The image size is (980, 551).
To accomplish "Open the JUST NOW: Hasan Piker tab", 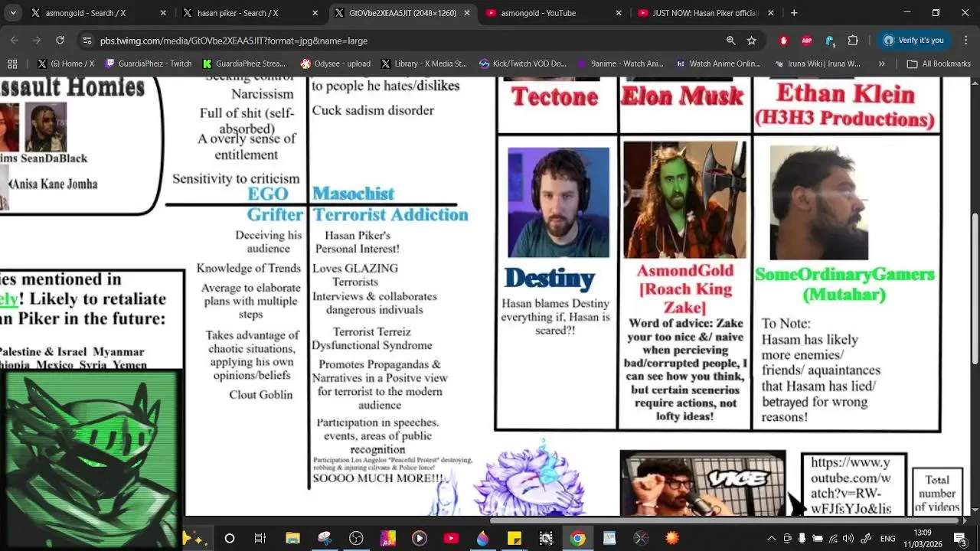I will (705, 13).
